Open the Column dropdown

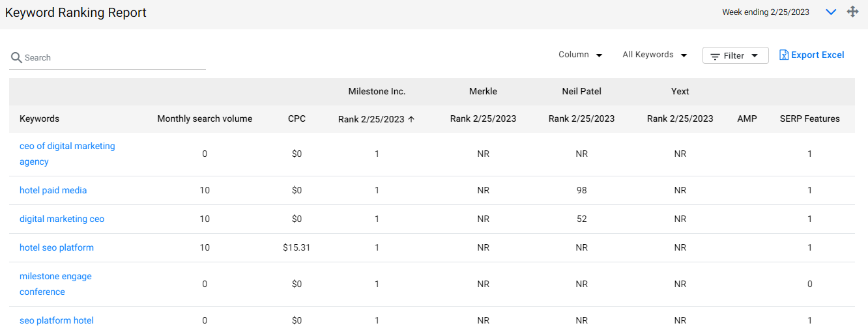[x=581, y=55]
